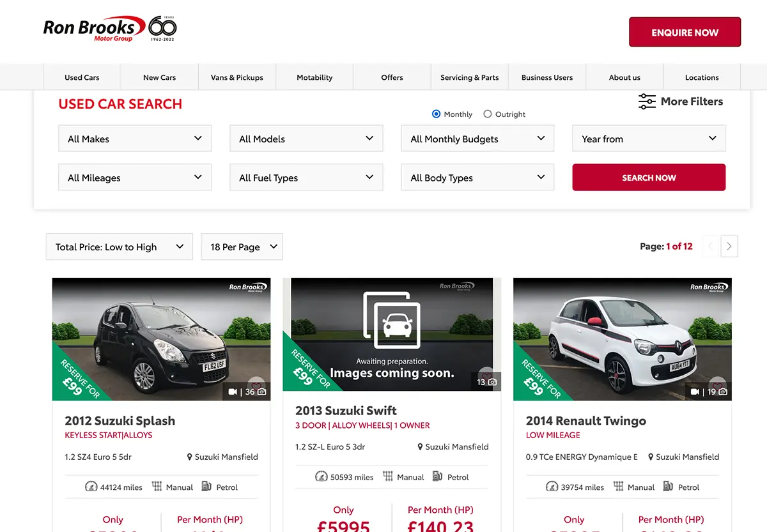Click the video icon on the Suzuki Splash card
Viewport: 767px width, 532px height.
click(x=234, y=391)
